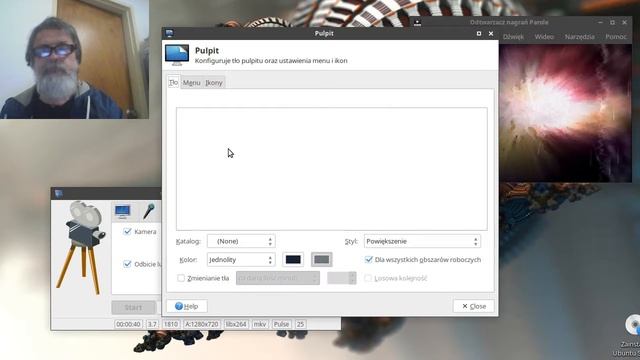Click the film camera logo in recorder
Image resolution: width=640 pixels, height=360 pixels.
click(80, 247)
